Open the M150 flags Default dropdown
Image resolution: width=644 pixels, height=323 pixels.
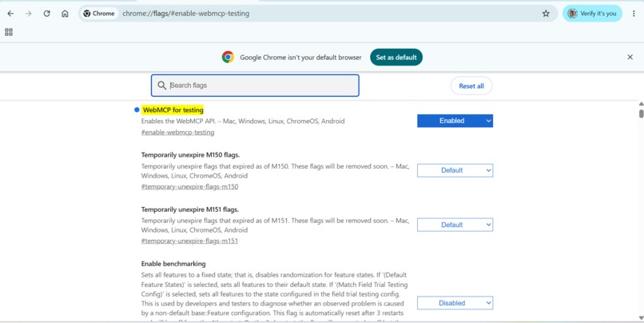tap(455, 170)
